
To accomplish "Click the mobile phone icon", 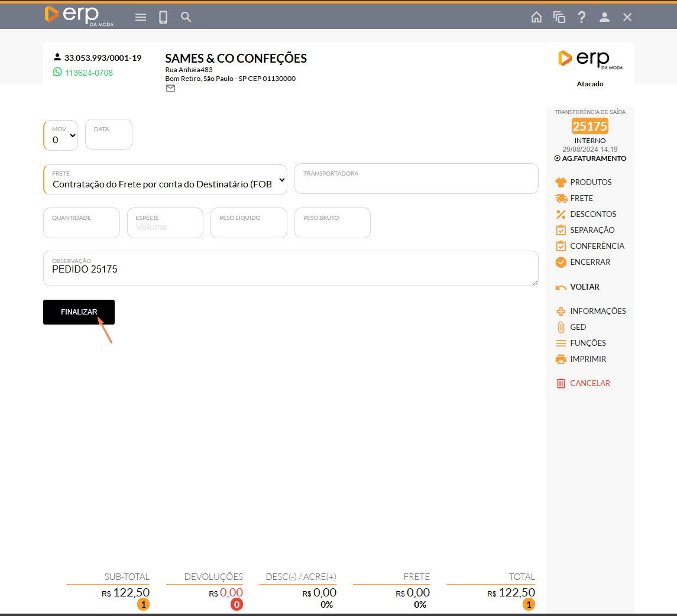I will tap(163, 17).
